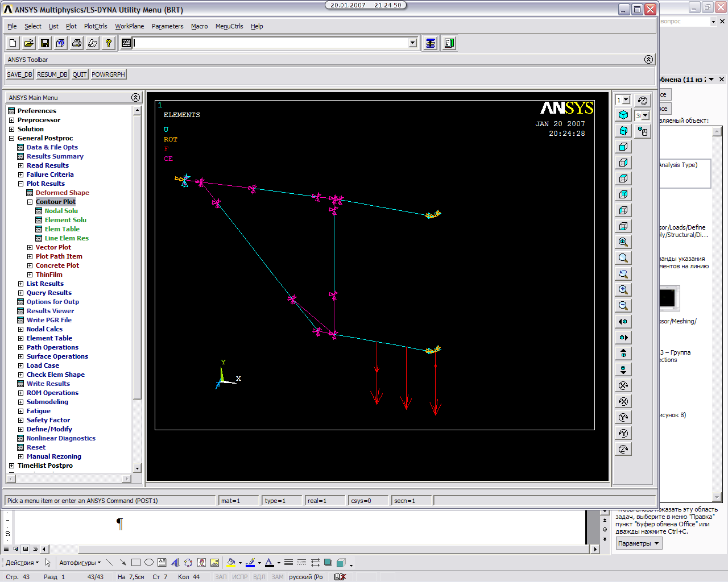728x582 pixels.
Task: Open the PlotCtrls menu
Action: [96, 26]
